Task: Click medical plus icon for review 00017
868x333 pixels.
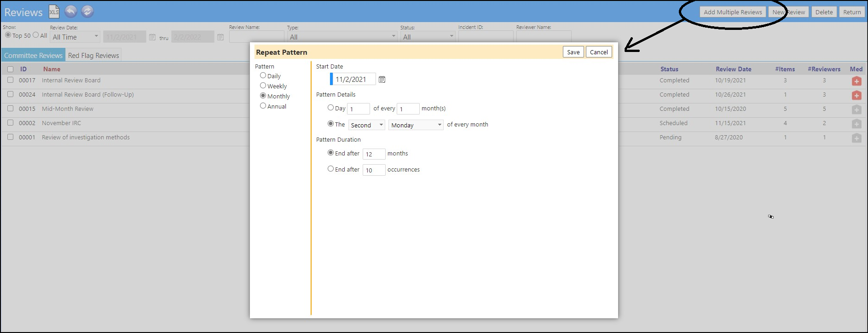Action: pyautogui.click(x=856, y=81)
